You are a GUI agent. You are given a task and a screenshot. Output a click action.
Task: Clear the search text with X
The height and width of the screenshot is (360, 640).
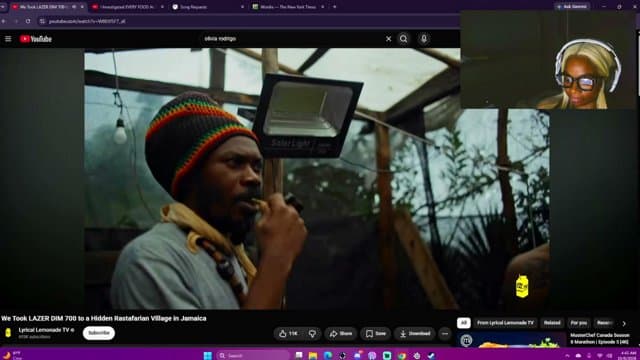(389, 39)
